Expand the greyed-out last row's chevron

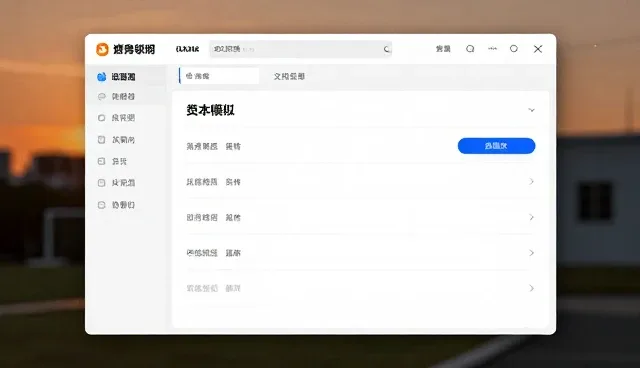[531, 288]
